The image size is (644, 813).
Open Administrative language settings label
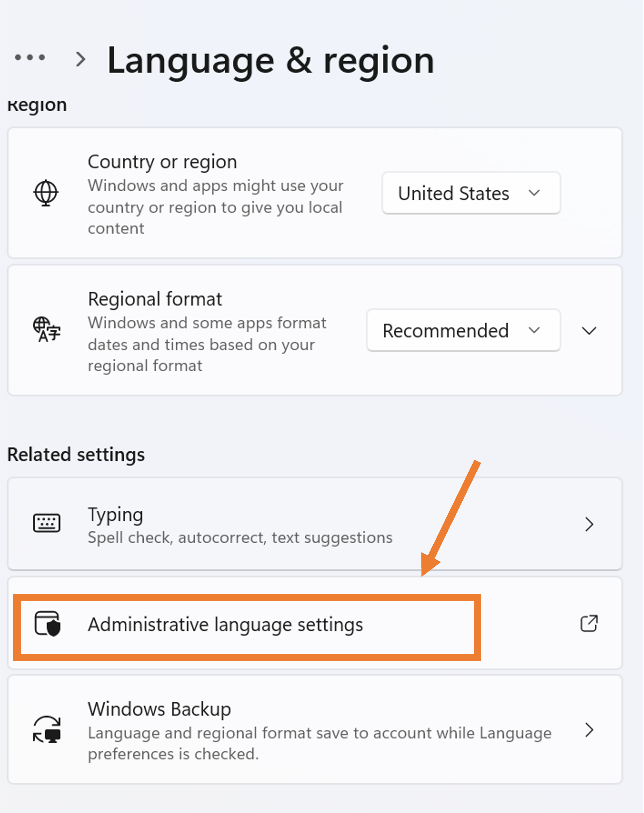point(225,624)
